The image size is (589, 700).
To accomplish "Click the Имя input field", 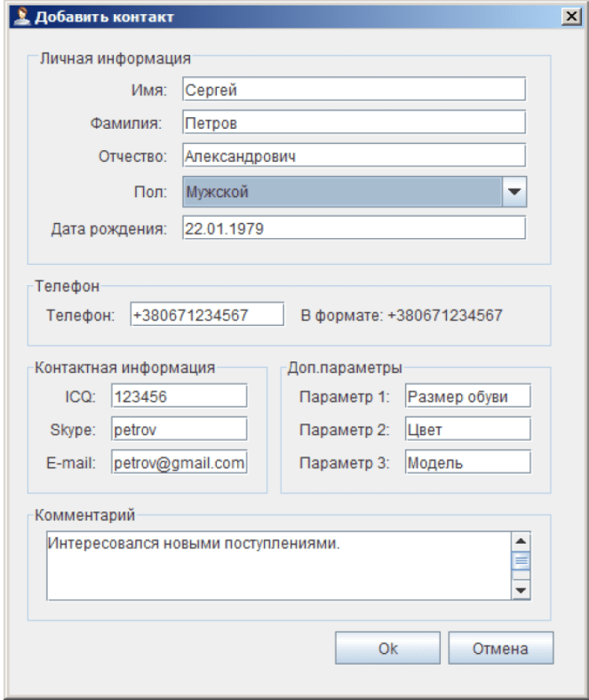I will pyautogui.click(x=353, y=89).
